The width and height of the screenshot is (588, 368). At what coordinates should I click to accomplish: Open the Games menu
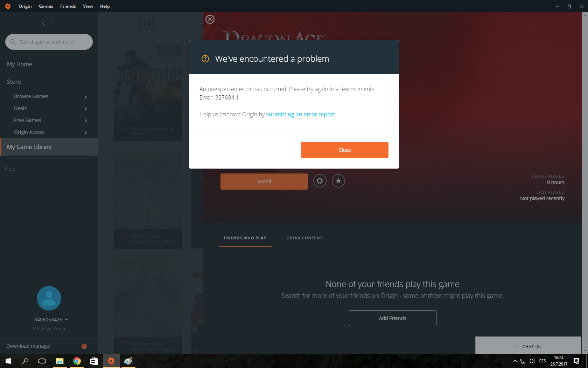(x=46, y=6)
